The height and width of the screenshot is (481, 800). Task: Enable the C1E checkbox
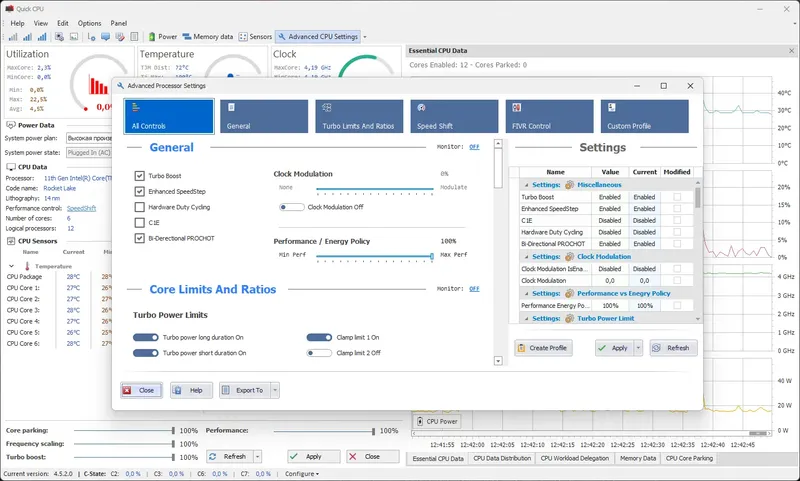point(139,222)
